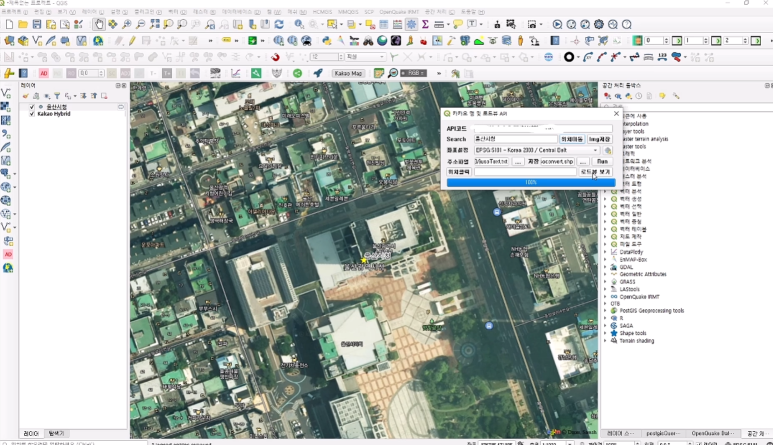Select the Pan Map hand tool
Screen dimensions: 773x445
click(x=99, y=24)
